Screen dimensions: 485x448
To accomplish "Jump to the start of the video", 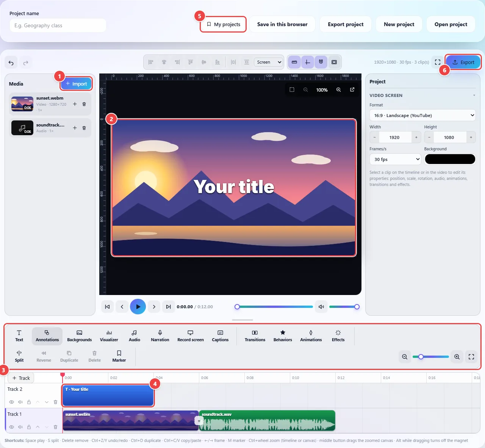I will pos(107,307).
